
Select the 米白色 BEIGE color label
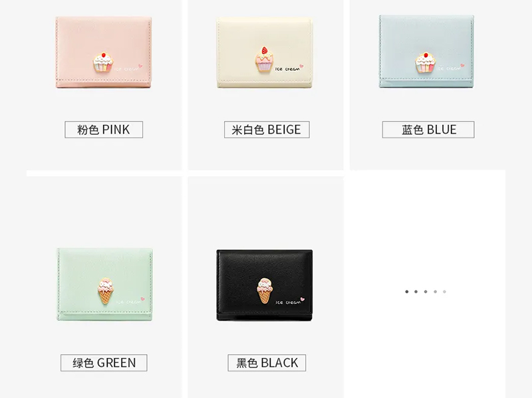click(x=267, y=130)
